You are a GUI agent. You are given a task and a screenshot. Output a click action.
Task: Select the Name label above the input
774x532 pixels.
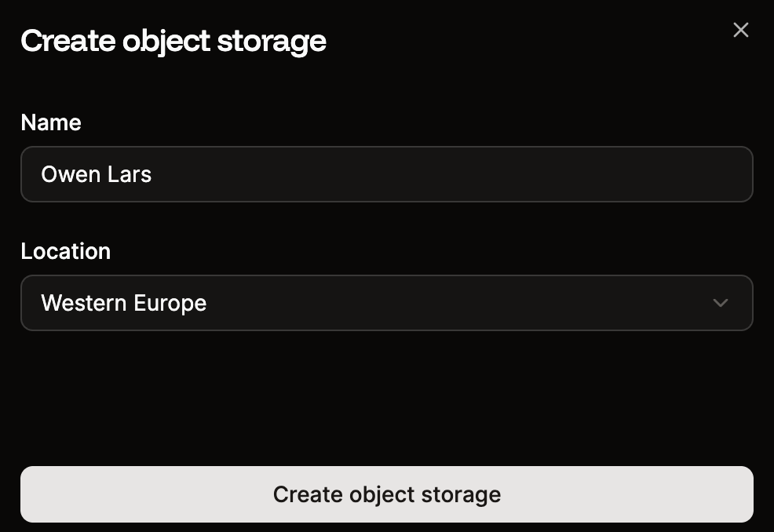[50, 122]
